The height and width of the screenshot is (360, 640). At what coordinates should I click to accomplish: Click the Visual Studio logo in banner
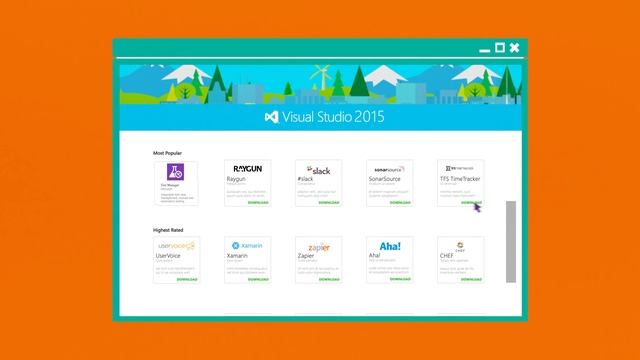(271, 117)
